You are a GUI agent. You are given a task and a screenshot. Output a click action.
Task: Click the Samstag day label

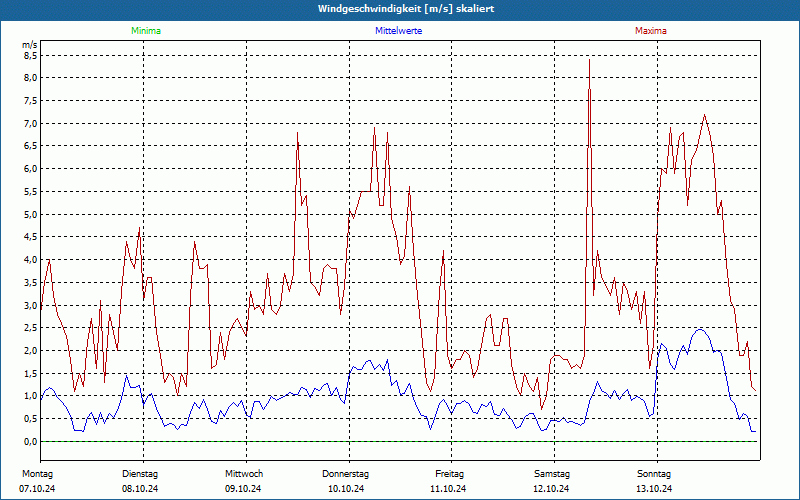point(552,474)
